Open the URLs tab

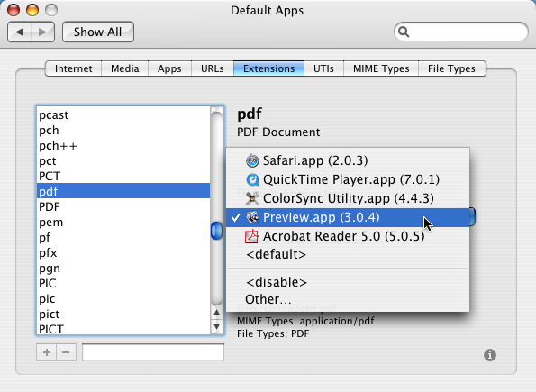[x=213, y=68]
